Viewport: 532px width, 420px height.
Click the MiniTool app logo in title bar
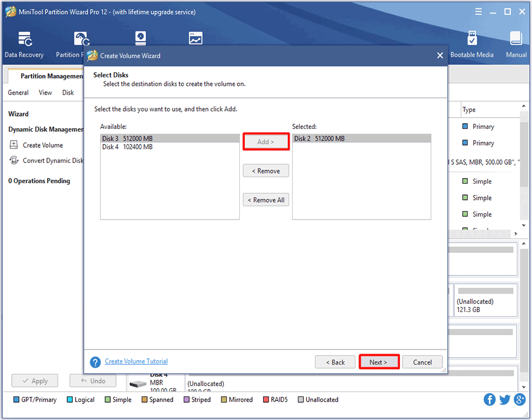point(11,12)
